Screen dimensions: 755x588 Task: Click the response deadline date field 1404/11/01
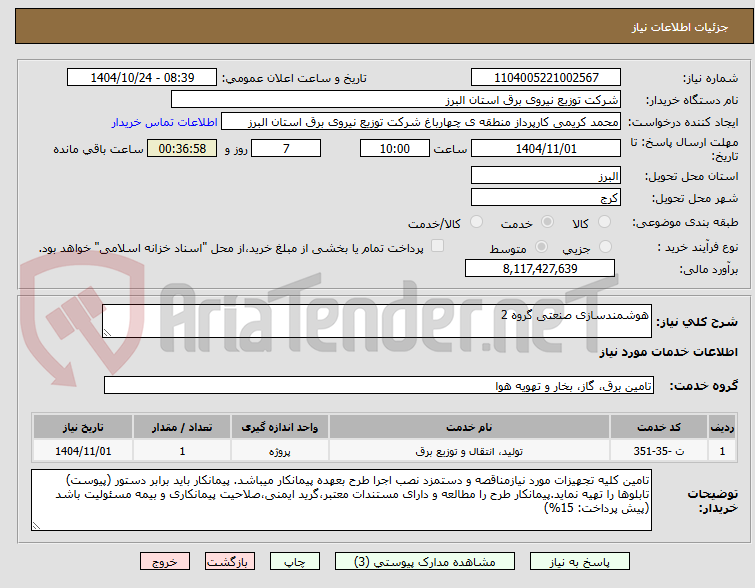[546, 148]
